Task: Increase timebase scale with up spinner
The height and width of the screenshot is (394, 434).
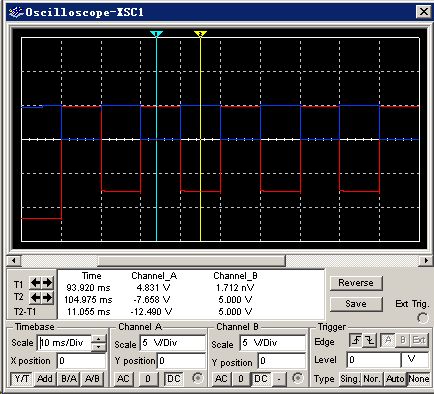Action: click(98, 339)
